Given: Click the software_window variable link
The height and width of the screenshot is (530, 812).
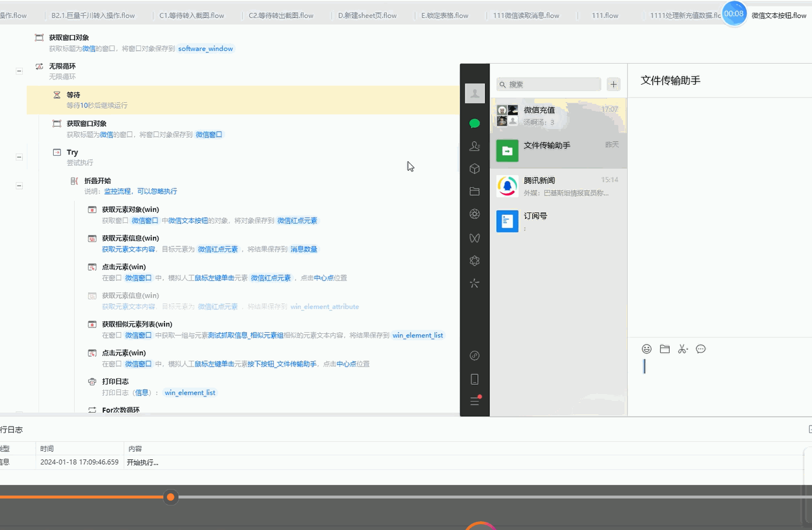Looking at the screenshot, I should [205, 48].
